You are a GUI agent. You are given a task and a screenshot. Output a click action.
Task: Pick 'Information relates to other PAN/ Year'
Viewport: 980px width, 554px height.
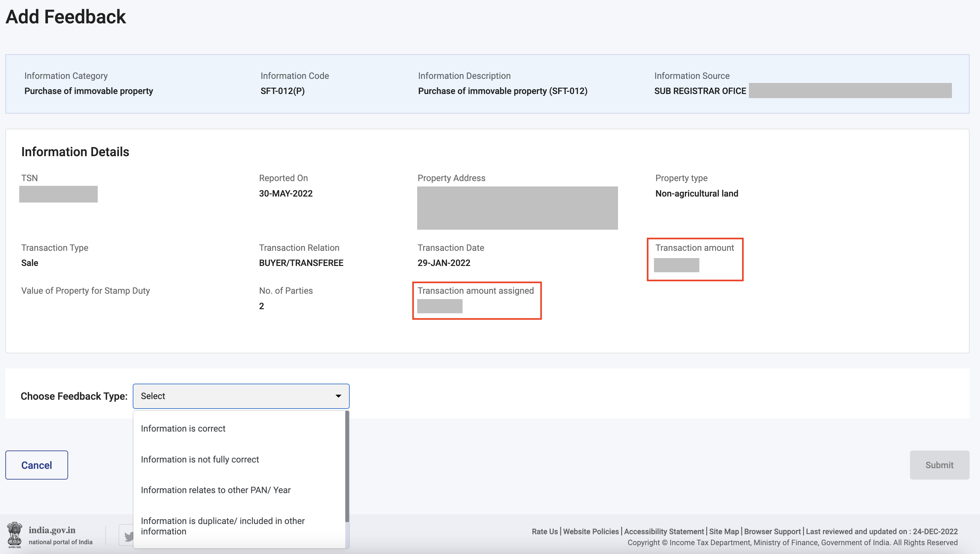(x=215, y=490)
